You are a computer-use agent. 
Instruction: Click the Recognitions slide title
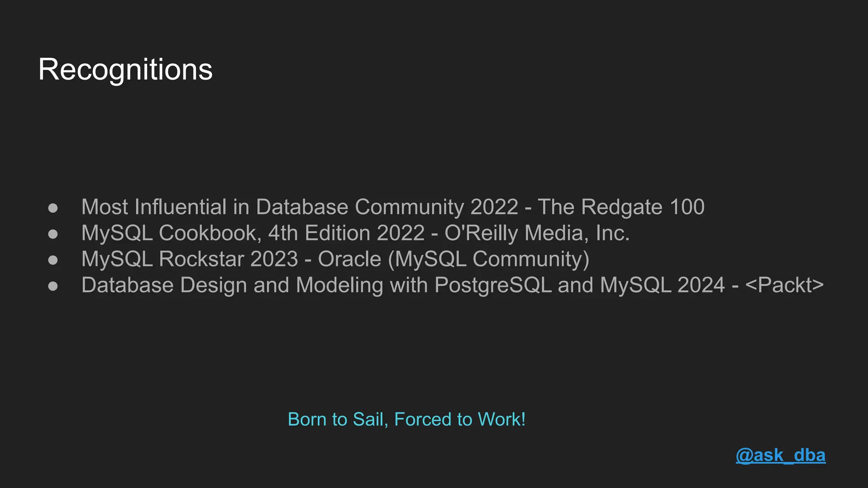[125, 70]
